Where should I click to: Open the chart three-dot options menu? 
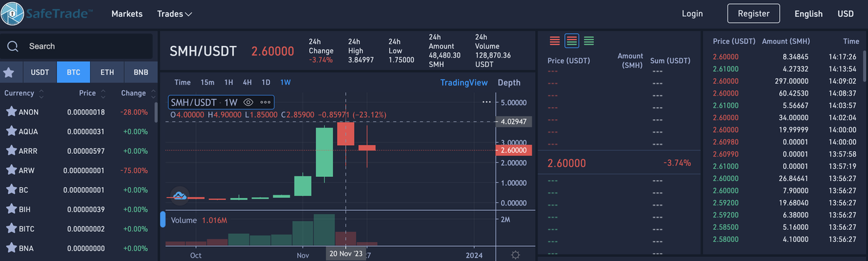point(486,102)
